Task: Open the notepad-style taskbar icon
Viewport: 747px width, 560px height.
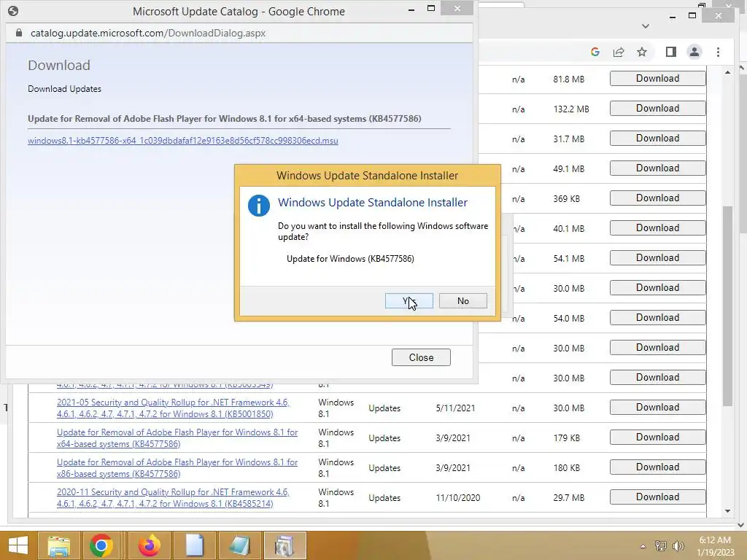Action: [x=239, y=545]
